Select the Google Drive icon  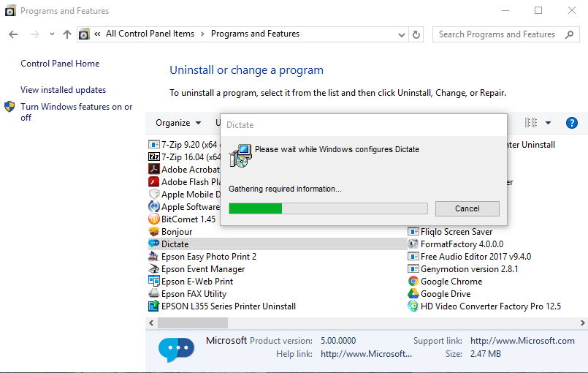pos(413,293)
